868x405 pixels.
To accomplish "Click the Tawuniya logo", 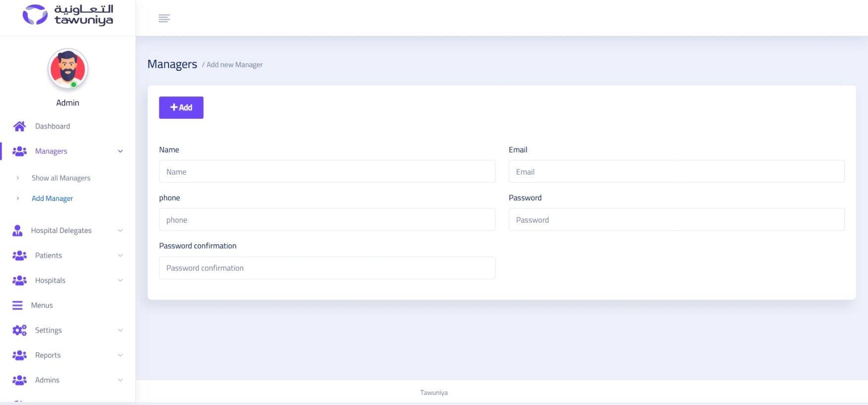I will pos(68,15).
